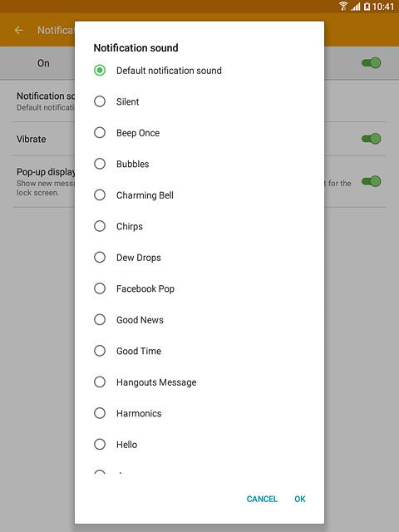Viewport: 399px width, 532px height.
Task: Select Default notification sound radio button
Action: [100, 70]
